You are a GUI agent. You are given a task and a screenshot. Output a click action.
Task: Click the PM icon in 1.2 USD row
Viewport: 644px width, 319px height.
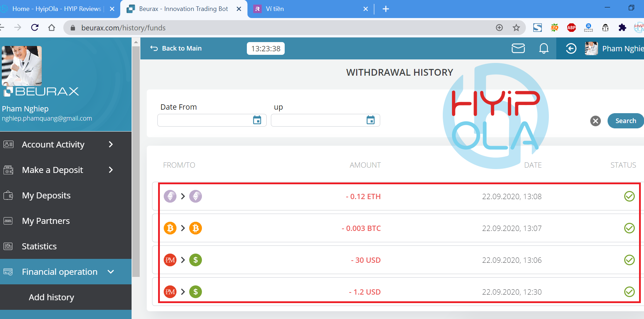[170, 292]
